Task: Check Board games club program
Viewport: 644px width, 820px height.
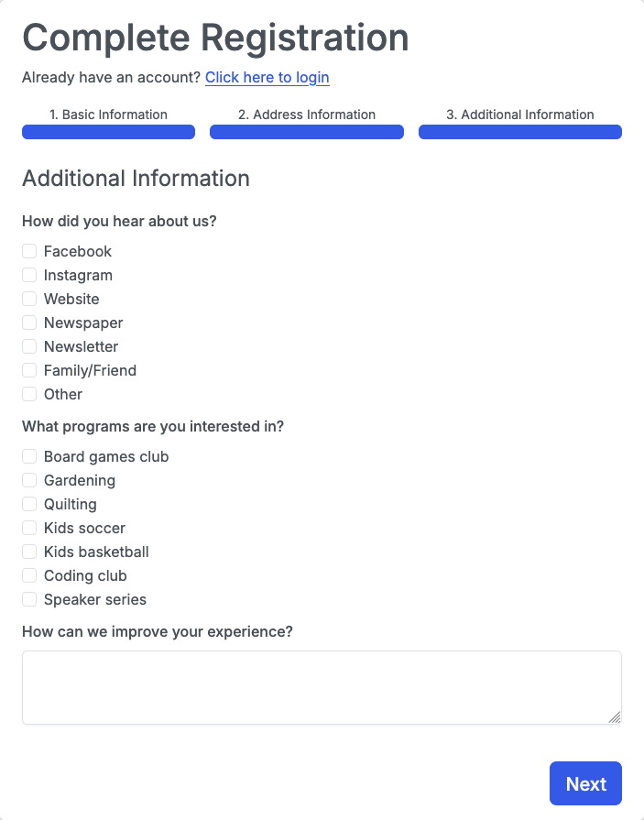Action: click(x=29, y=456)
